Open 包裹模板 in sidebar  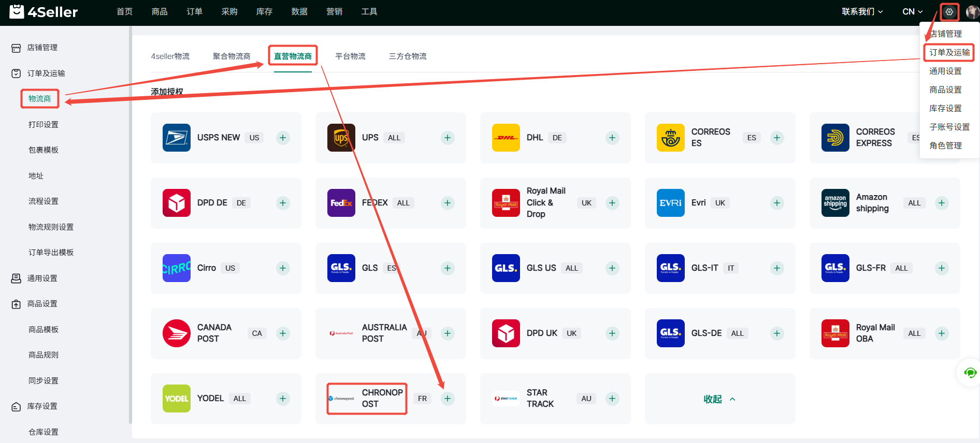point(44,150)
